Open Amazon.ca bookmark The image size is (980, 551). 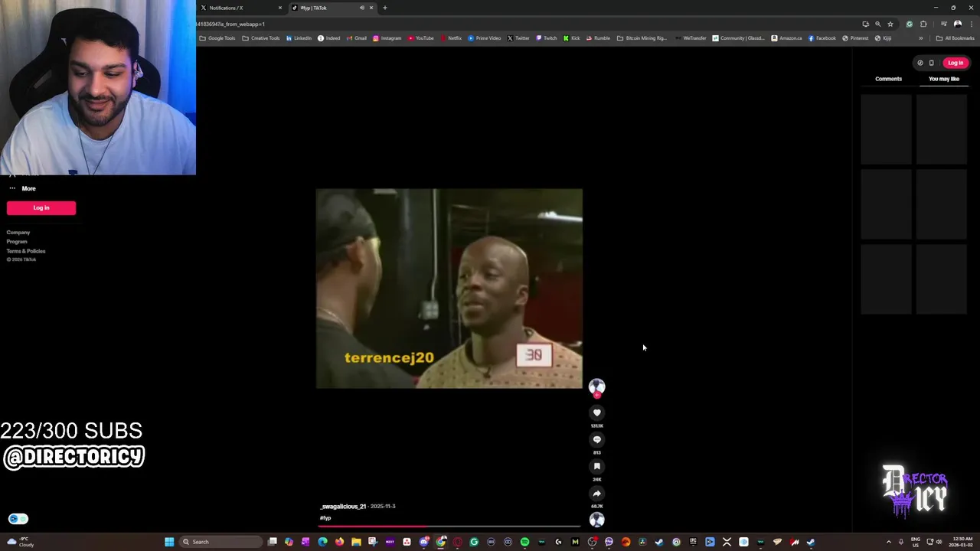(x=786, y=38)
